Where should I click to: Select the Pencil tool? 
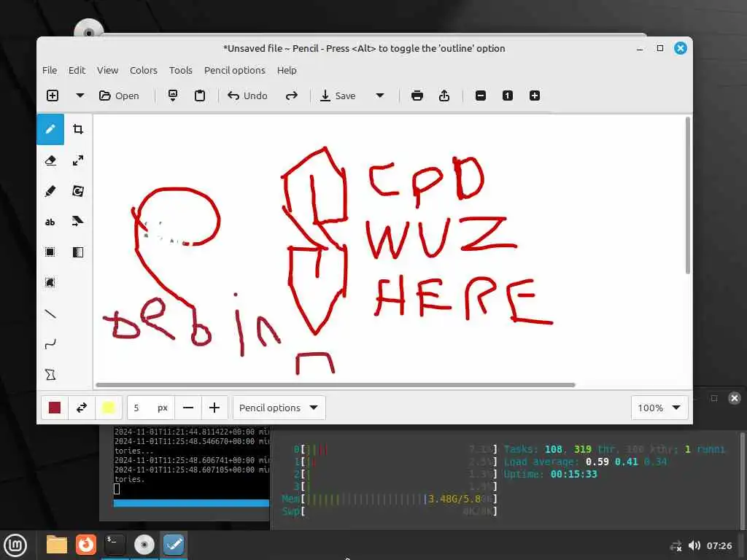[50, 129]
